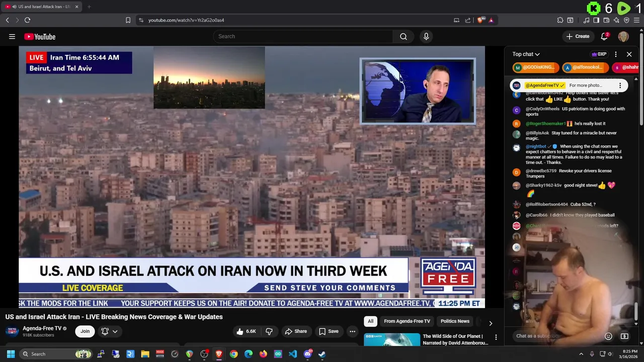The image size is (644, 362).
Task: Click the Share button under video
Action: coord(296,331)
